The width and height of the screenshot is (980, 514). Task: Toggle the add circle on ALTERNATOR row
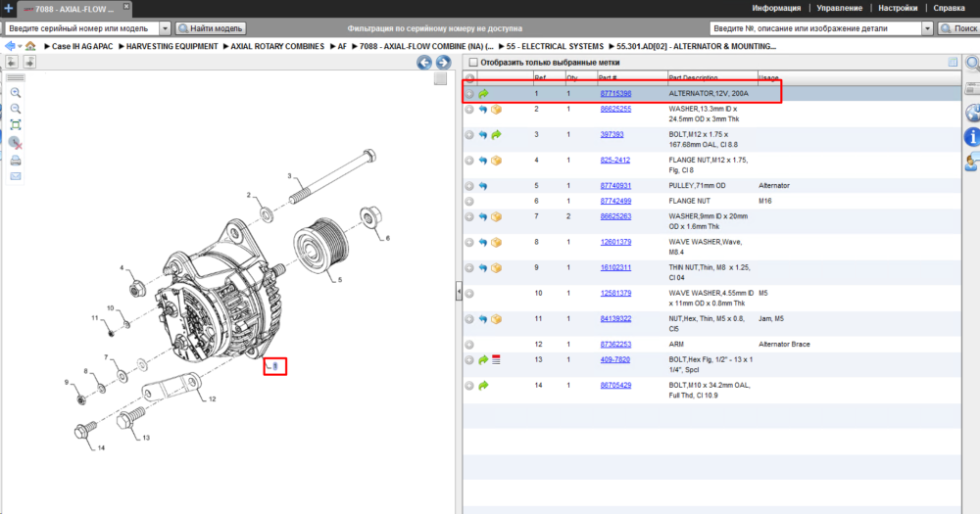coord(469,94)
